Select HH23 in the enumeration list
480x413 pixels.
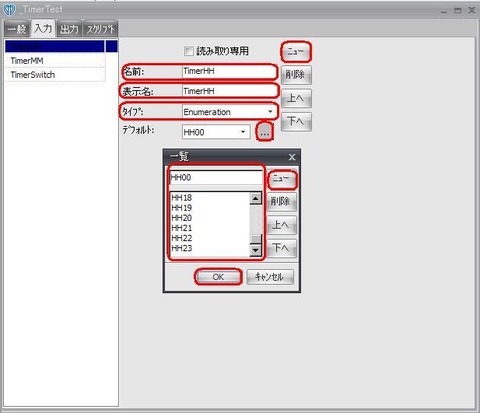(209, 248)
